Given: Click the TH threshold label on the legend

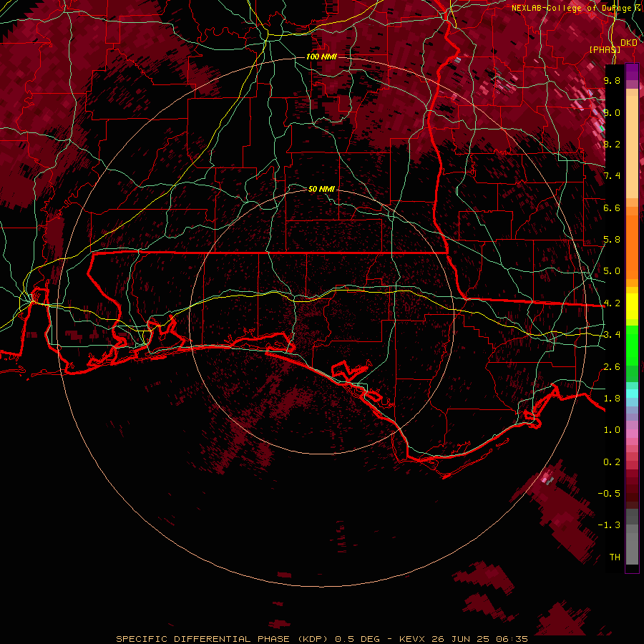Looking at the screenshot, I should [x=615, y=557].
